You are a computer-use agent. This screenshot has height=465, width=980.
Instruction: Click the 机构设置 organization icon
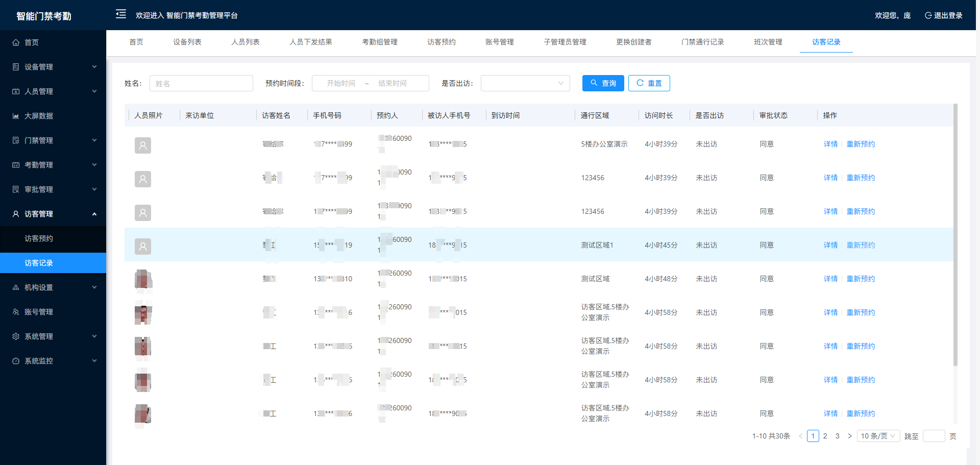click(x=16, y=287)
